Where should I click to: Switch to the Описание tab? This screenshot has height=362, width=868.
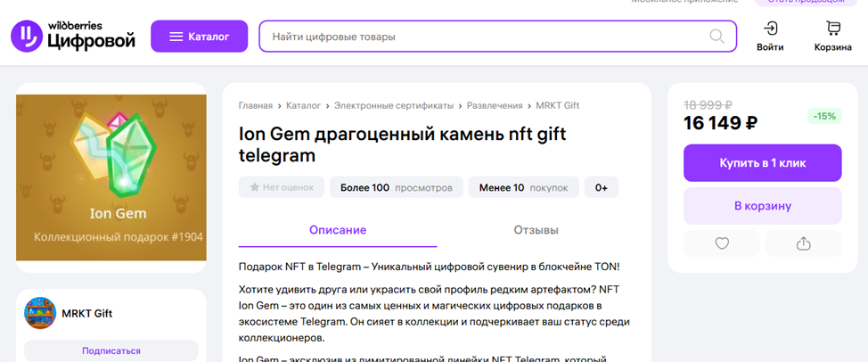338,230
